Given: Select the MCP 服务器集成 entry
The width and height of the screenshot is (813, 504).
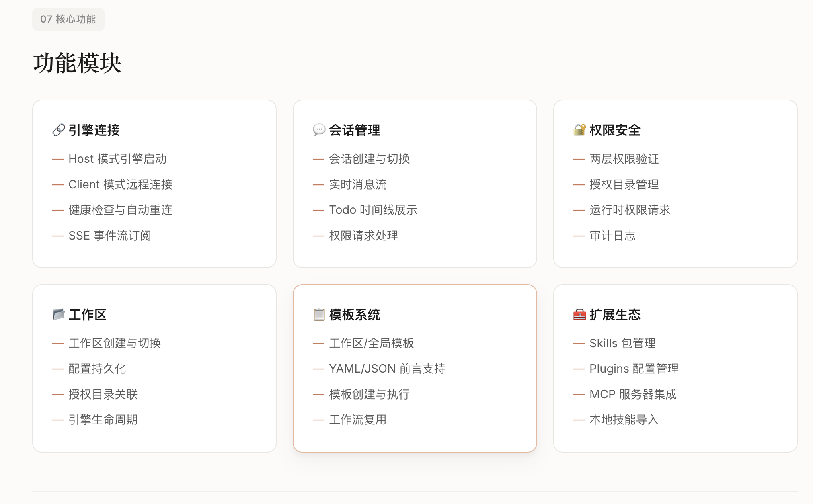Looking at the screenshot, I should [x=633, y=394].
